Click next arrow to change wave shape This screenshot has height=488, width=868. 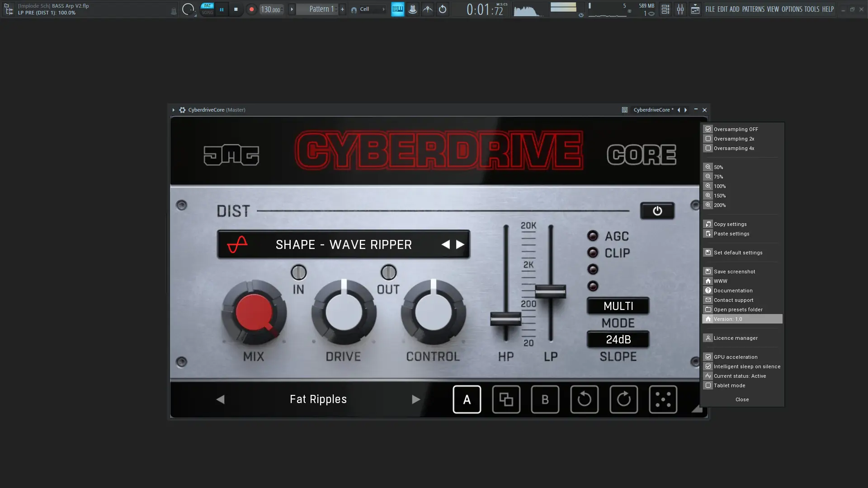(460, 244)
